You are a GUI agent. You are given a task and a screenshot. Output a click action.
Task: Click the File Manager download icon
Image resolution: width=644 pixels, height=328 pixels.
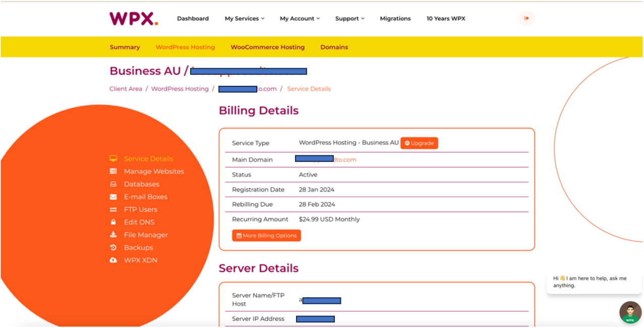113,235
